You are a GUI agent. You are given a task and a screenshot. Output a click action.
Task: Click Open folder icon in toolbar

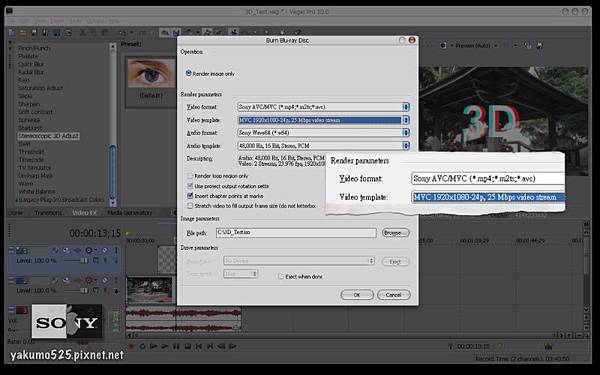point(23,33)
